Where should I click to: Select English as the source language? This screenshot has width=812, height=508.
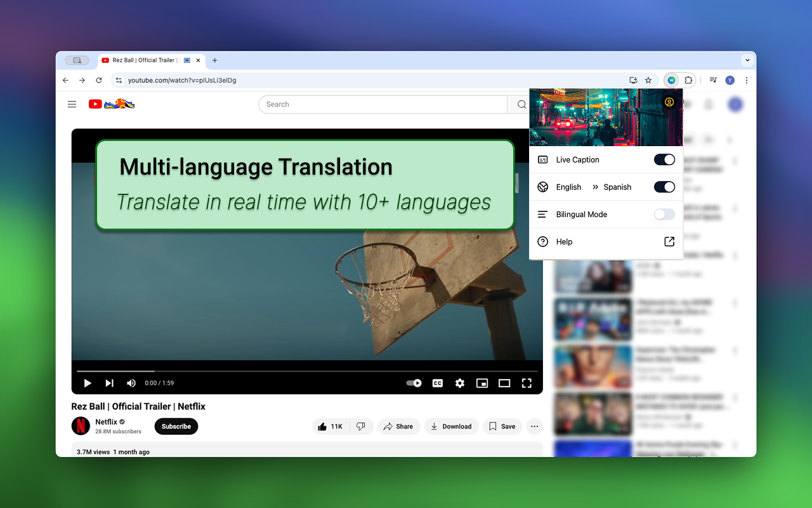tap(568, 187)
